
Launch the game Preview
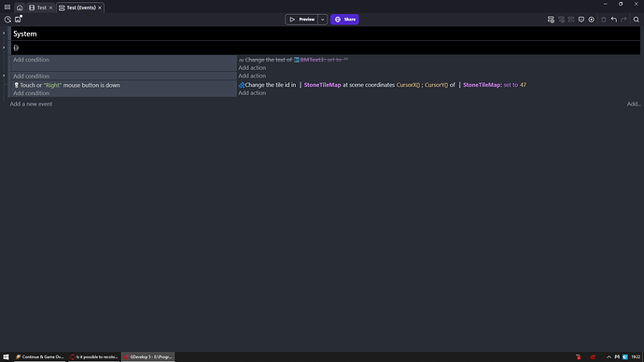point(301,20)
